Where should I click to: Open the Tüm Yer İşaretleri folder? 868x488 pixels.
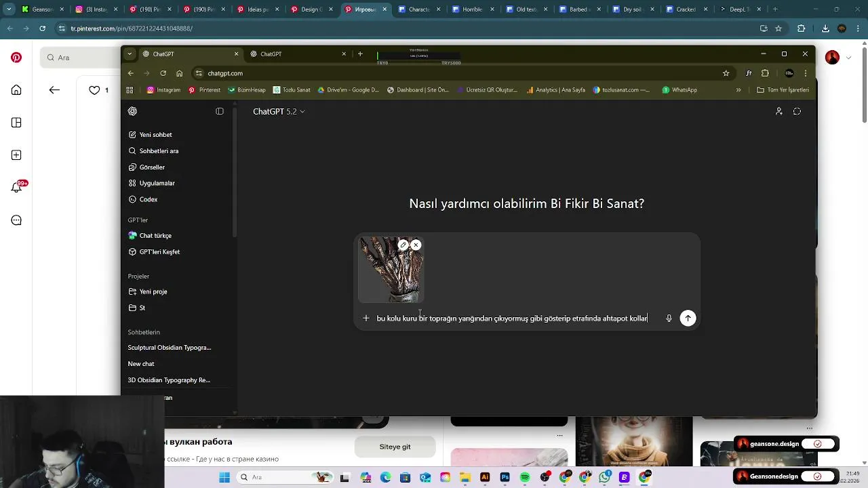(x=783, y=89)
